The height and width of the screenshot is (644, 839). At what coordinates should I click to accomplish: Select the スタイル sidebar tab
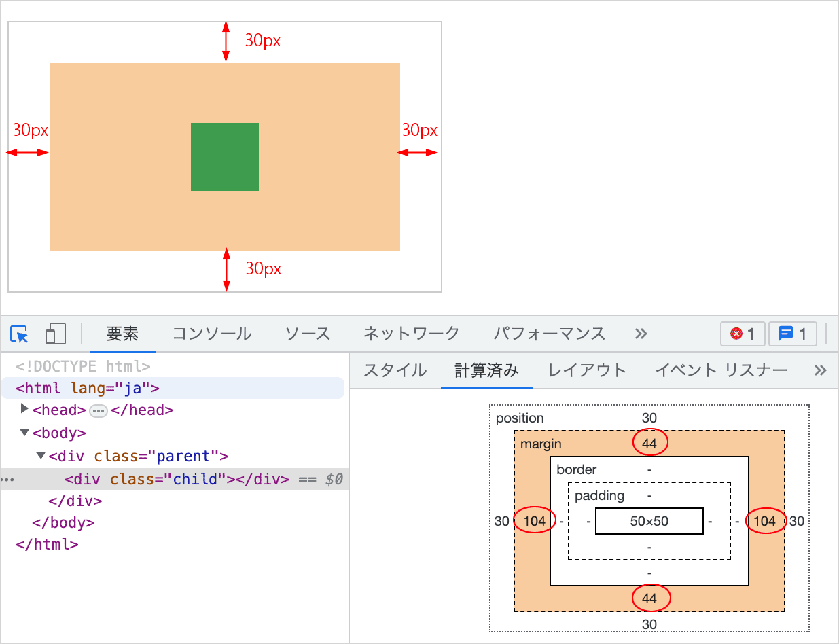pos(395,370)
